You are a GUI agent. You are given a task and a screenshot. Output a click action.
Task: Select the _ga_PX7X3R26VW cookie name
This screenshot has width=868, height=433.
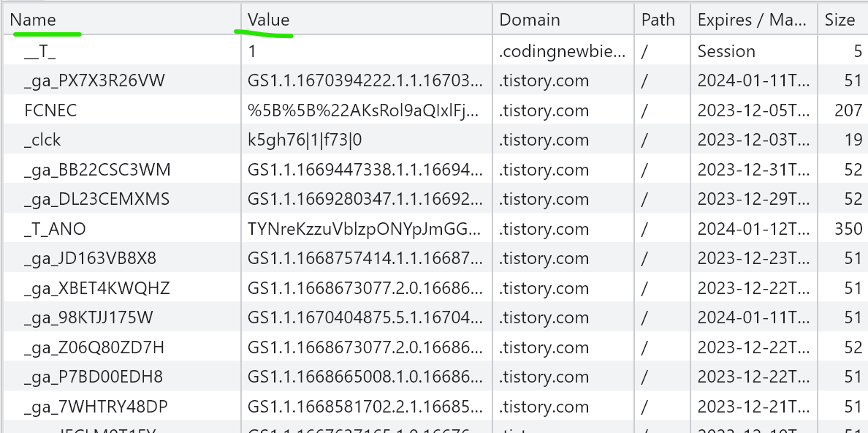tap(95, 81)
